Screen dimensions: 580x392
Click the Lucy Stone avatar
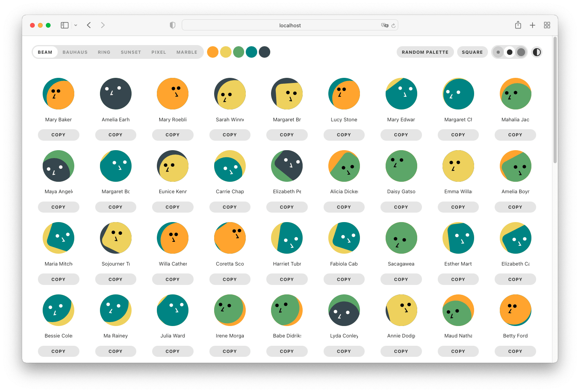click(x=344, y=94)
